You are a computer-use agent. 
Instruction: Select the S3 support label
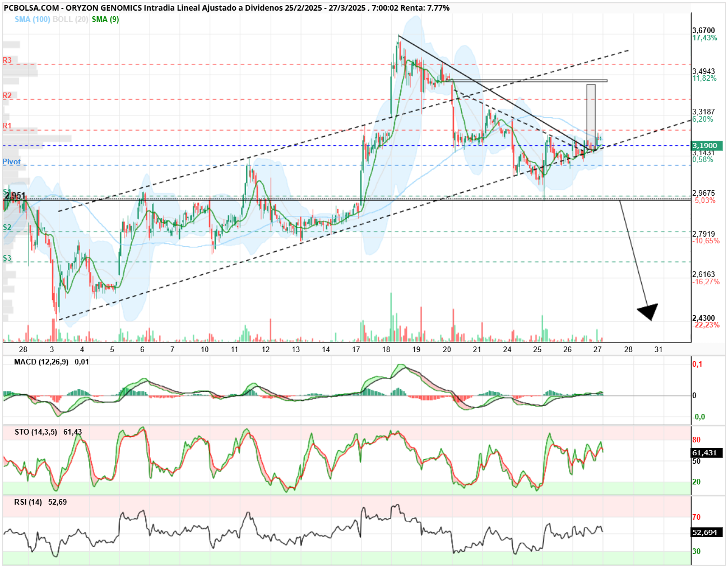pos(7,258)
